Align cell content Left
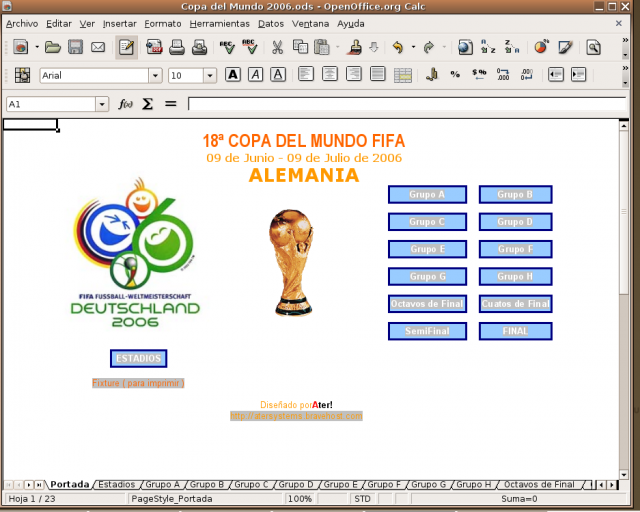The height and width of the screenshot is (512, 640). [x=306, y=75]
